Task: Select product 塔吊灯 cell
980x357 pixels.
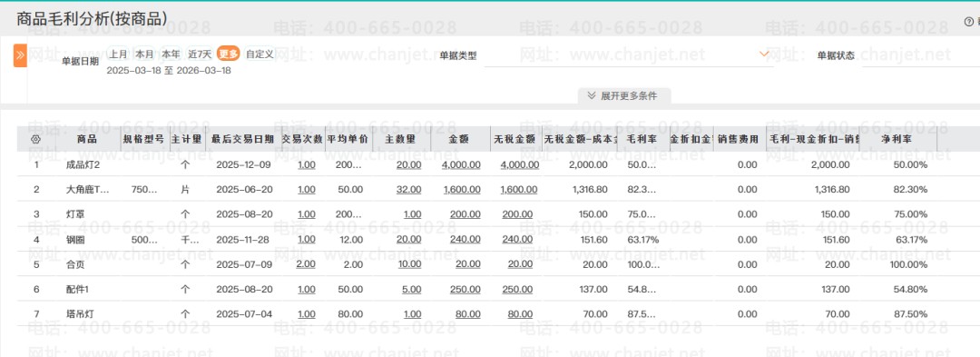Action: pyautogui.click(x=79, y=314)
